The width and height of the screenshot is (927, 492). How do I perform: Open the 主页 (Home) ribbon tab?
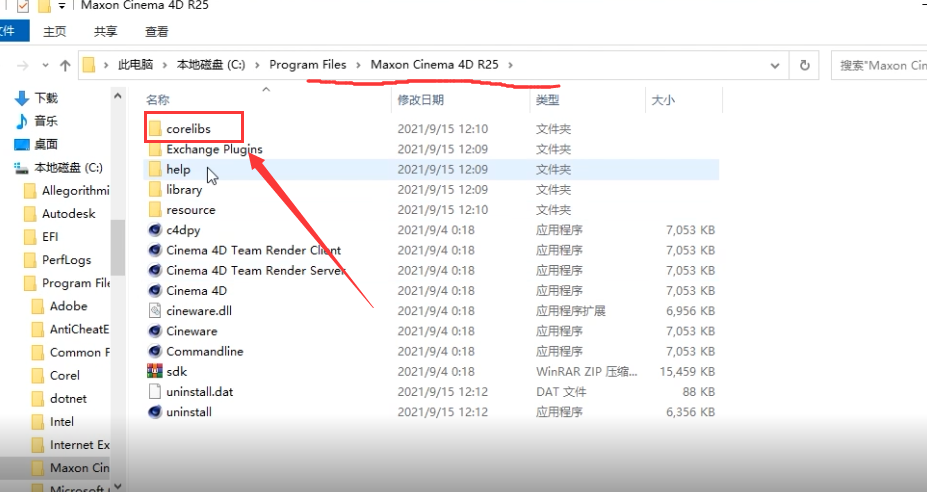[54, 31]
